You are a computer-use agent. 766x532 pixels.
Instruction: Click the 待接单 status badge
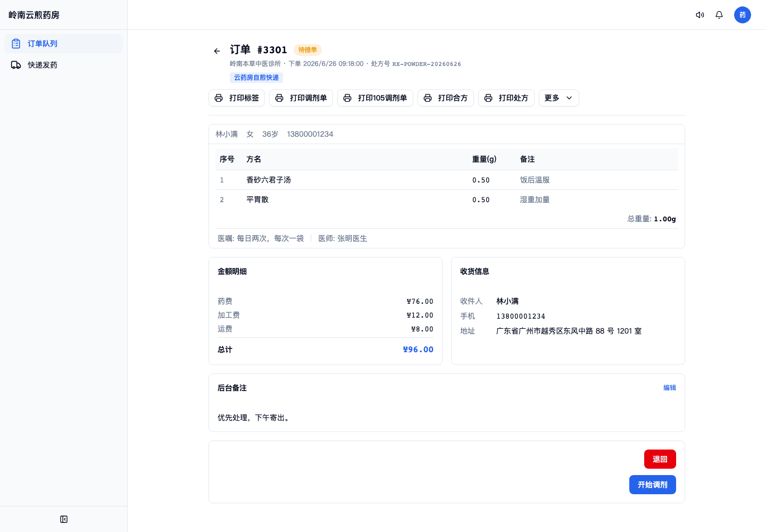click(x=307, y=50)
